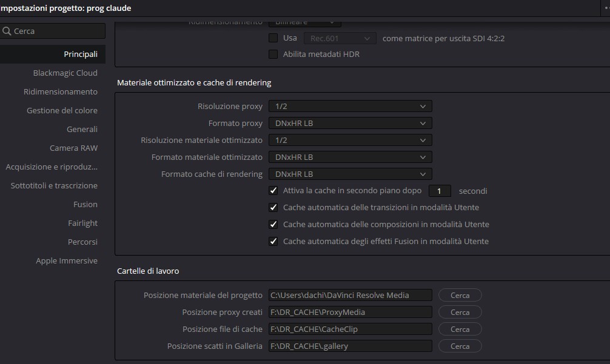This screenshot has width=610, height=364.
Task: Open Acquisizione e riproduzione section
Action: pos(52,167)
